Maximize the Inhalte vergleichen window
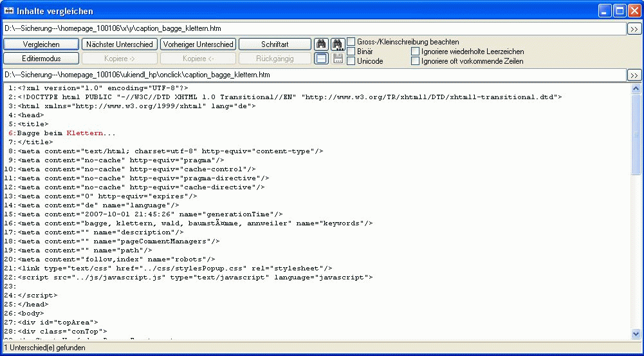 (620, 11)
